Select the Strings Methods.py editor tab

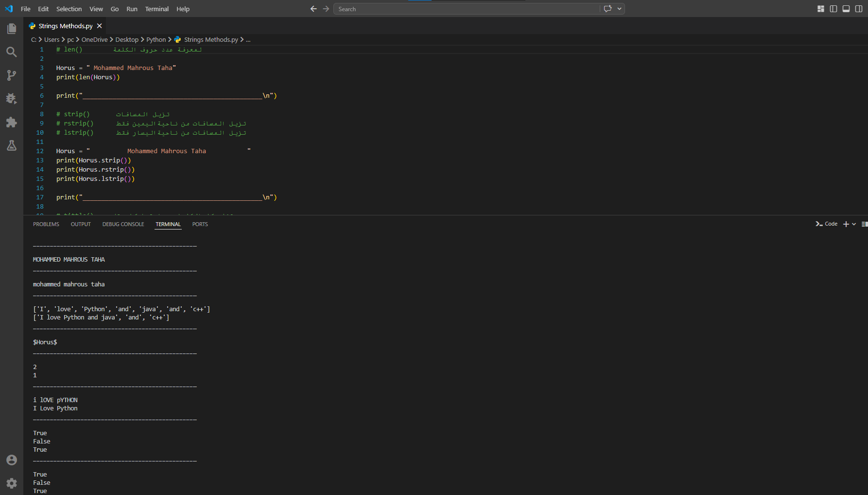(65, 26)
